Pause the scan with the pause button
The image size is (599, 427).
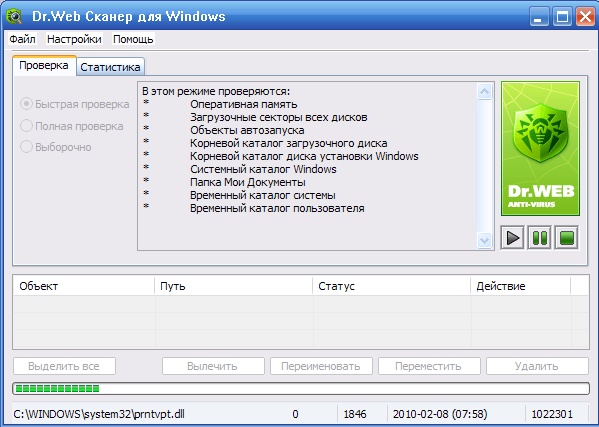click(539, 238)
